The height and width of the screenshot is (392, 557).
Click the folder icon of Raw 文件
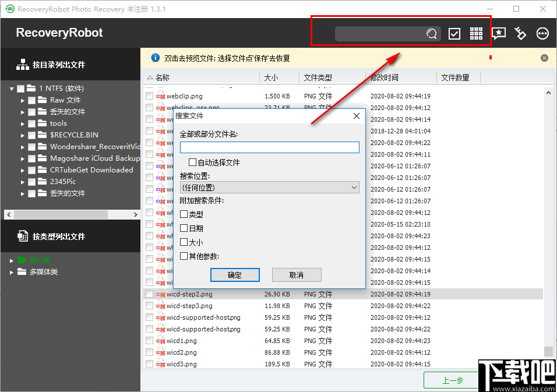point(43,100)
